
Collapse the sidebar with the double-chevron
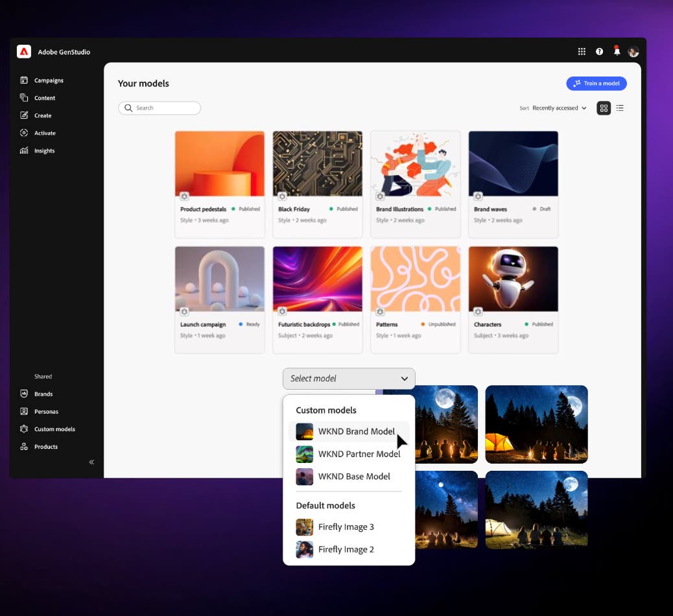[91, 462]
